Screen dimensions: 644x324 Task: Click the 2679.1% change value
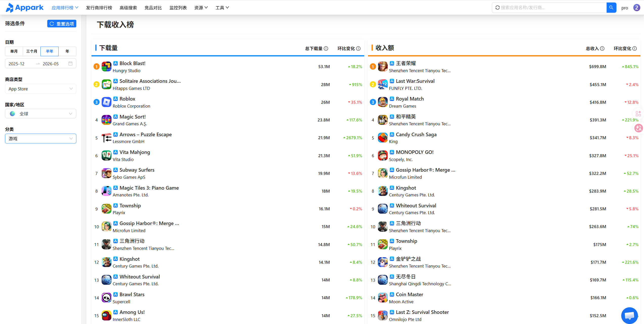(353, 138)
